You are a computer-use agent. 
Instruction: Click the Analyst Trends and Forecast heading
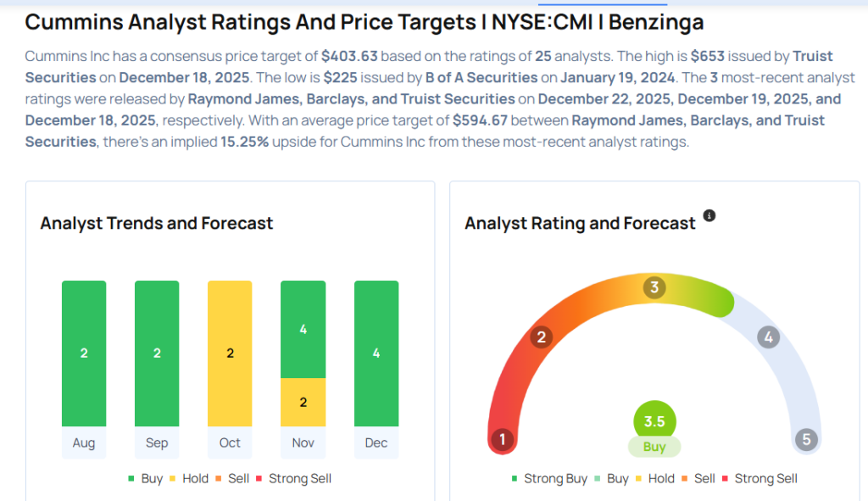coord(157,224)
